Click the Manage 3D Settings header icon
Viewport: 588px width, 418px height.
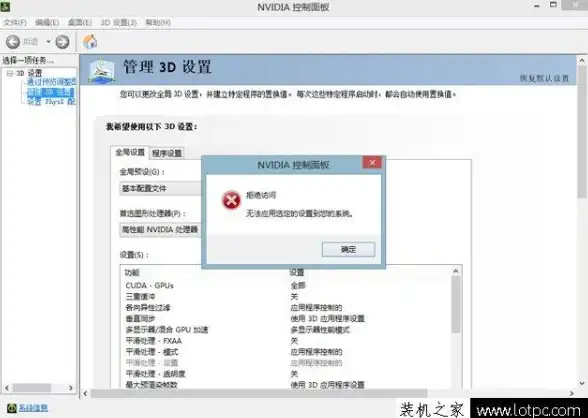[102, 70]
